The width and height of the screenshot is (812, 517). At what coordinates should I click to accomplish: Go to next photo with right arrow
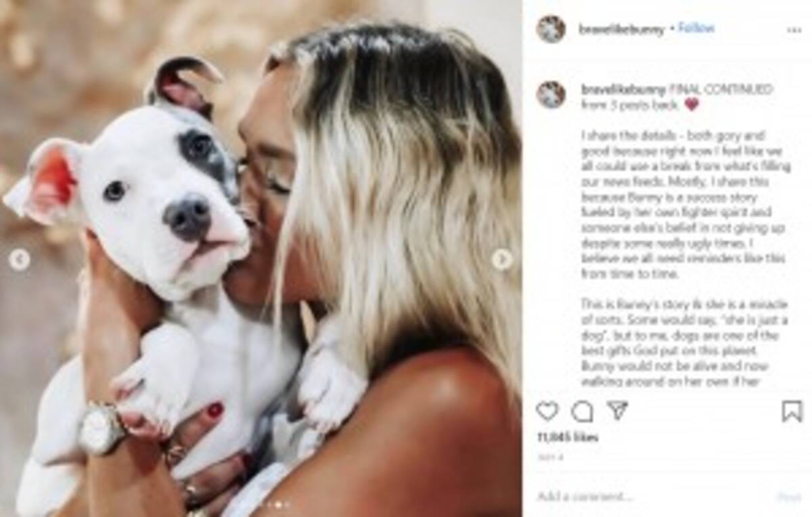pyautogui.click(x=501, y=259)
